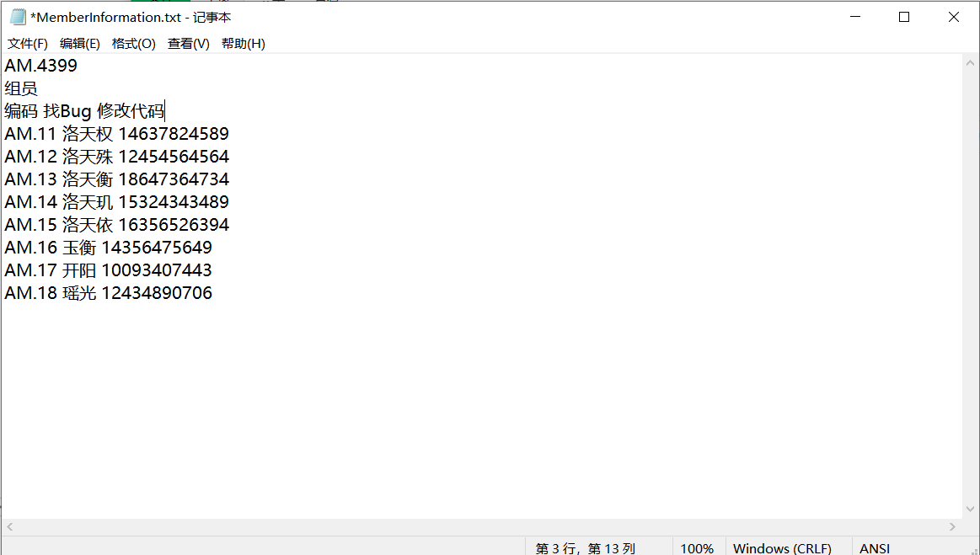The height and width of the screenshot is (555, 980).
Task: Click the line AM.18 瑶光 12434890706
Action: 108,293
